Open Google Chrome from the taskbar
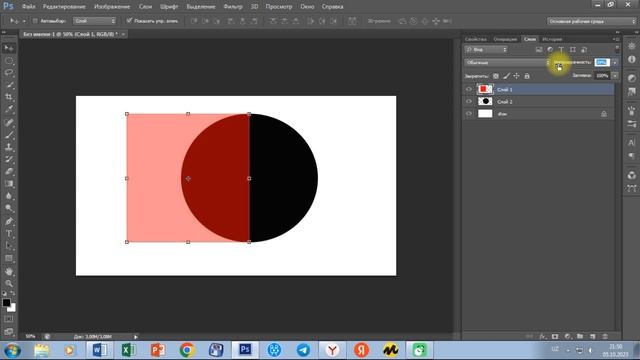 (187, 350)
